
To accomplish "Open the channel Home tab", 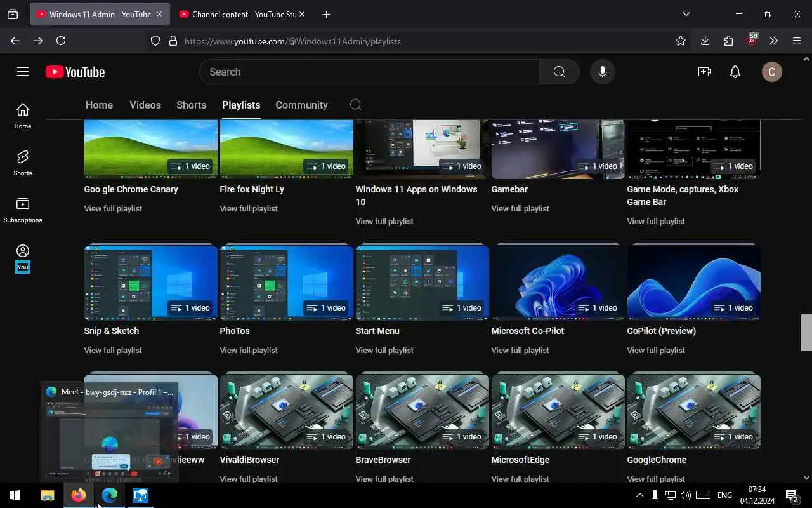I will point(99,105).
